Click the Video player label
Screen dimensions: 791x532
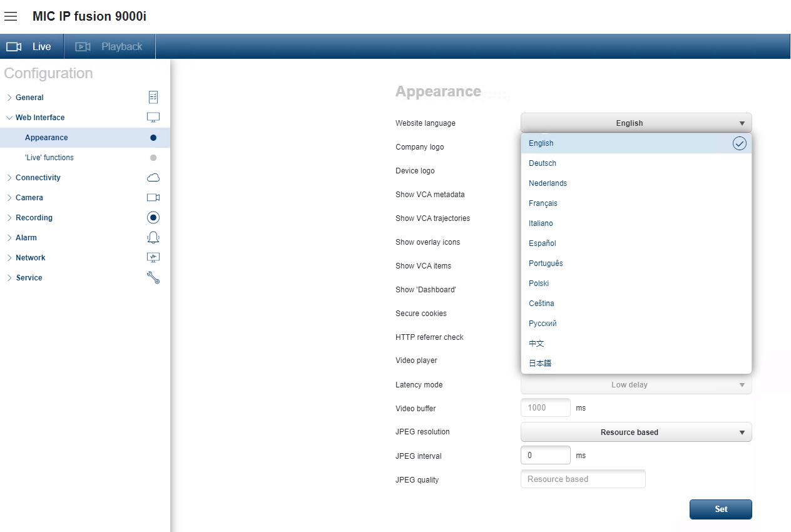[x=416, y=361]
